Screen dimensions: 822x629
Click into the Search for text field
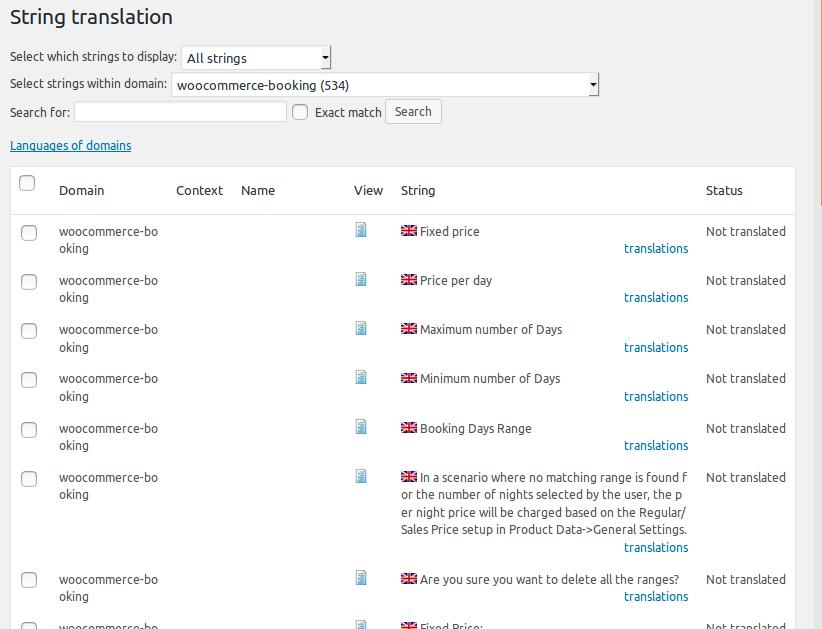180,112
